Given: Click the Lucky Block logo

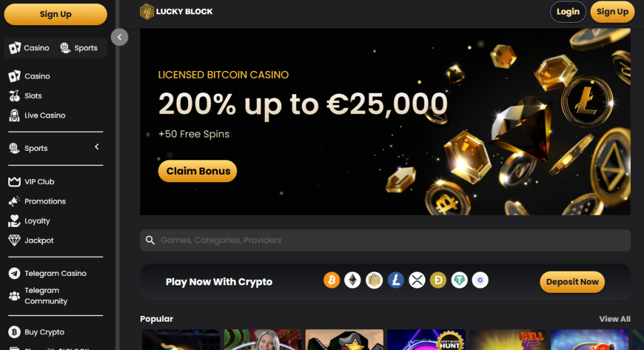Looking at the screenshot, I should (x=176, y=11).
